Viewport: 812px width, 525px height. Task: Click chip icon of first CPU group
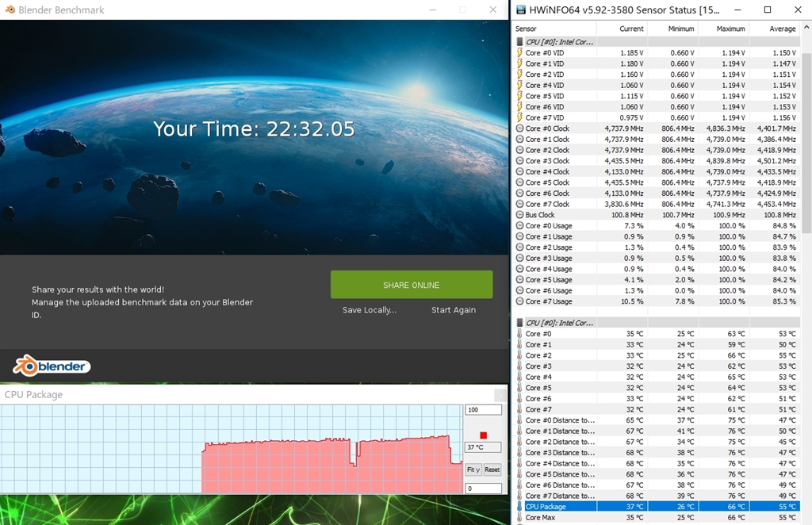[x=519, y=42]
